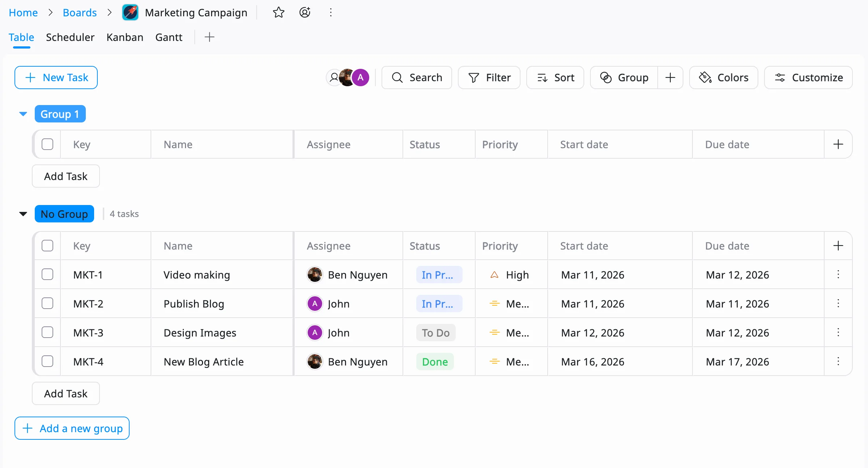Collapse the Group 1 section
Image resolution: width=868 pixels, height=468 pixels.
(x=23, y=114)
